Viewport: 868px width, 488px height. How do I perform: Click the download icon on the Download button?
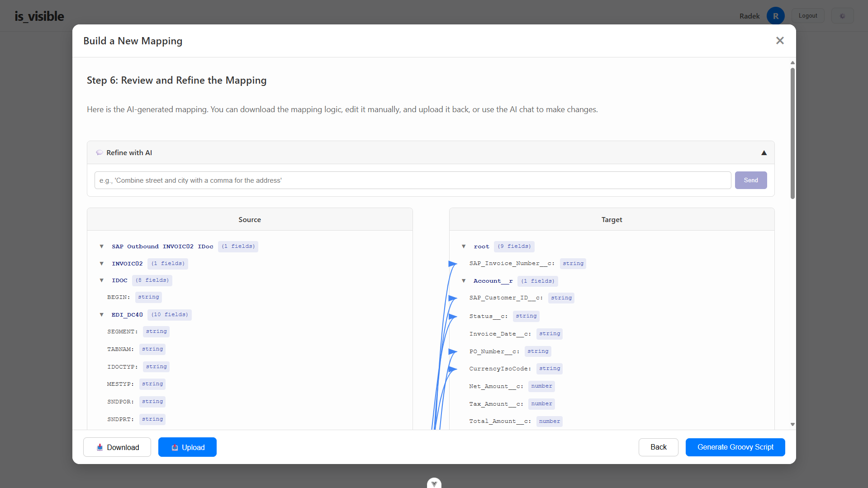99,447
